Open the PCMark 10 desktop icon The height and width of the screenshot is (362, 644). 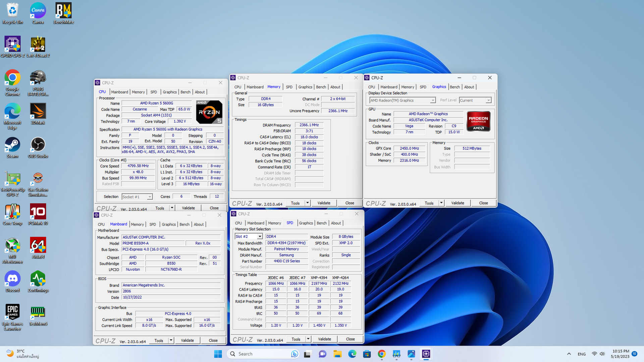(x=38, y=215)
